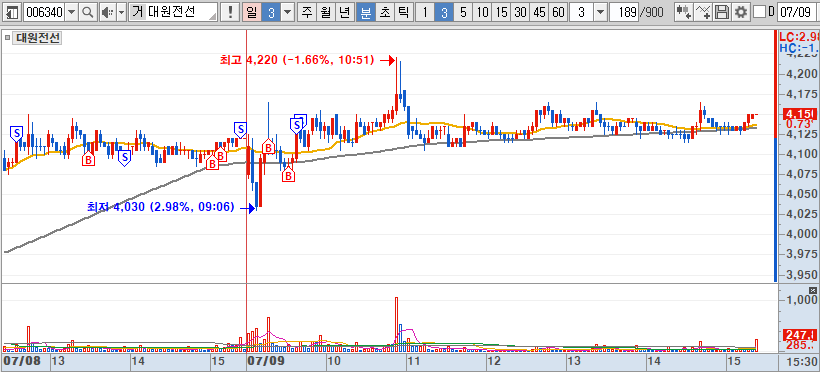Click the add indicator line icon

(702, 12)
